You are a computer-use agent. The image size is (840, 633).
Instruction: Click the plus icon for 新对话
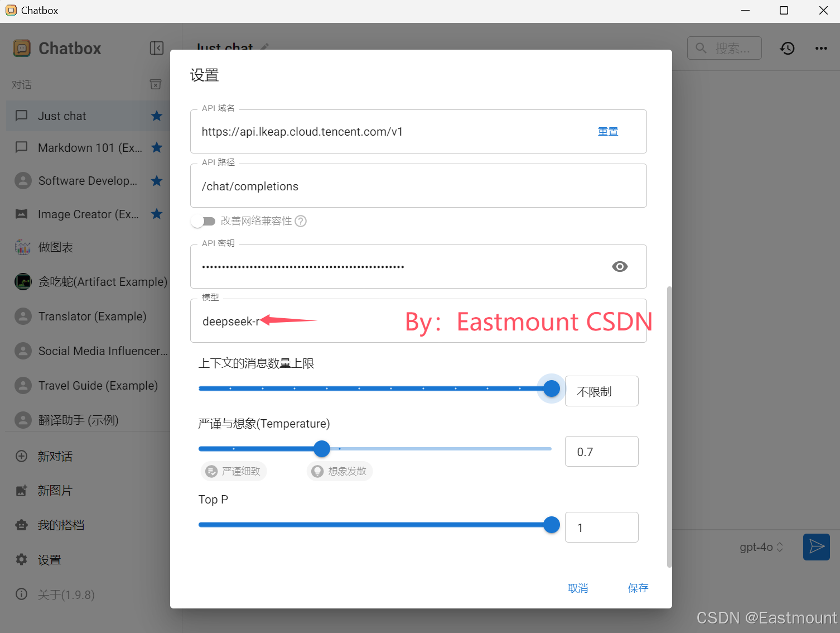point(22,456)
